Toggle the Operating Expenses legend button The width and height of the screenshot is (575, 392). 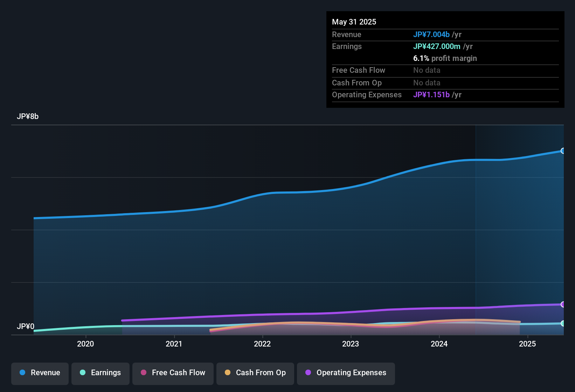click(346, 373)
